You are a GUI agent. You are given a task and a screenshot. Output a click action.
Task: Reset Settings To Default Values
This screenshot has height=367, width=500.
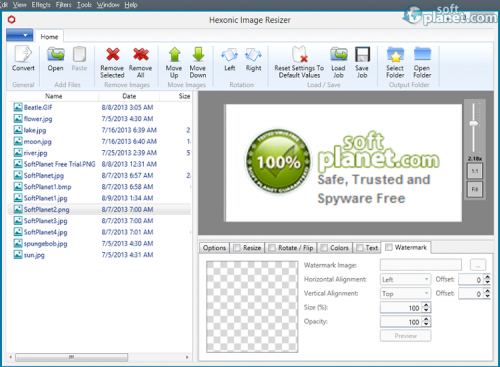(299, 54)
